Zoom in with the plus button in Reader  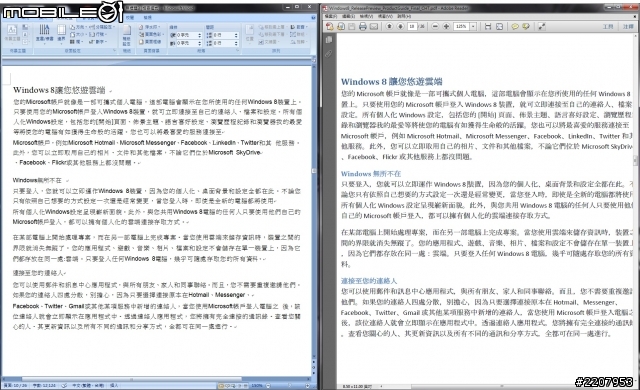[x=446, y=27]
